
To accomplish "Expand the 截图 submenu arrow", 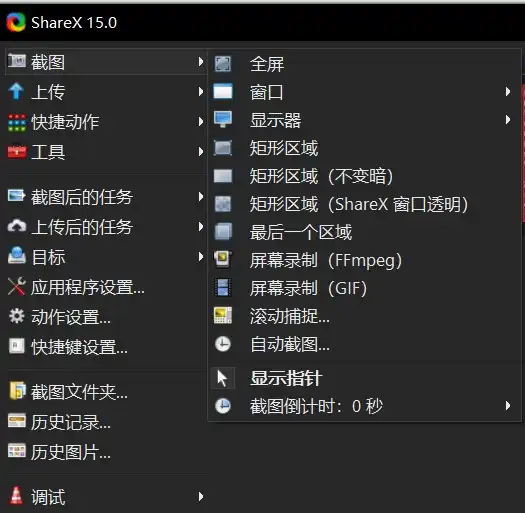I will pos(201,62).
